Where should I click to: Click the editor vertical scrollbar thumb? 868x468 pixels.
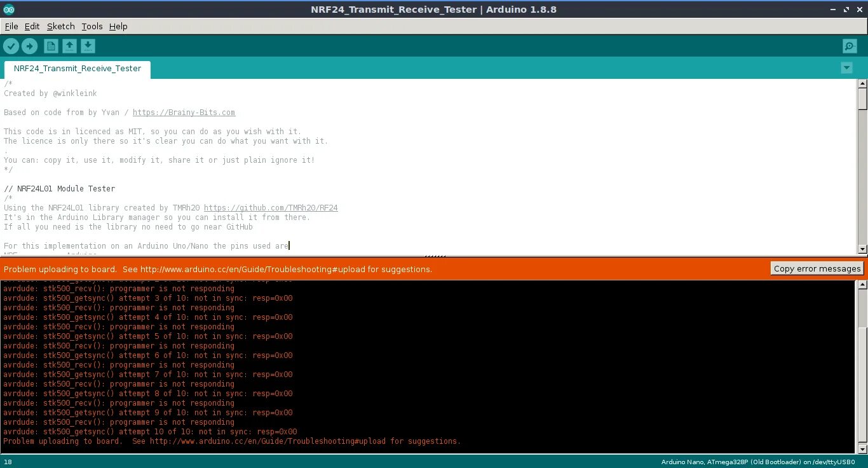tap(862, 99)
